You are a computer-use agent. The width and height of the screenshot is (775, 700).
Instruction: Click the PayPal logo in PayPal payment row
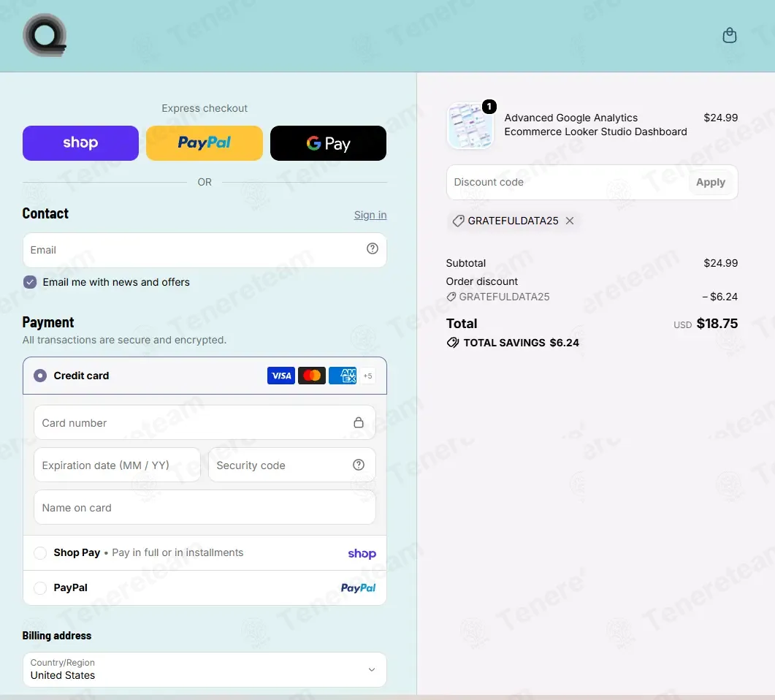[359, 587]
